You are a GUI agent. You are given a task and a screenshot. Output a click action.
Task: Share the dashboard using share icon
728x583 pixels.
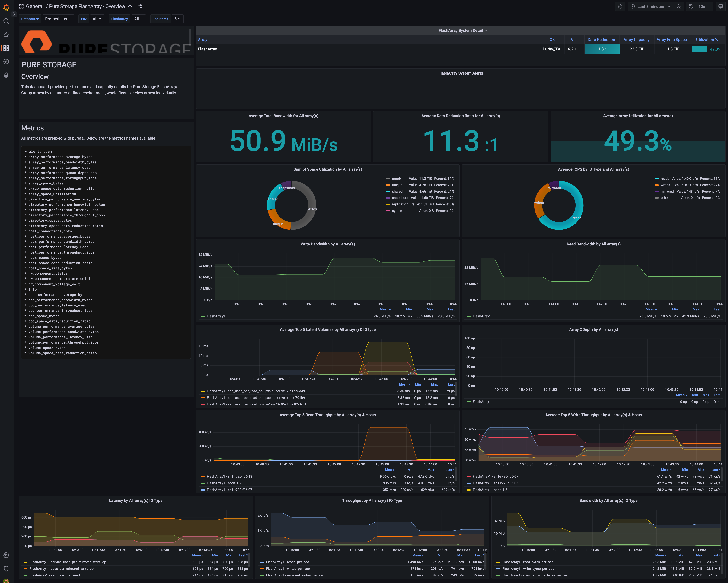point(140,6)
